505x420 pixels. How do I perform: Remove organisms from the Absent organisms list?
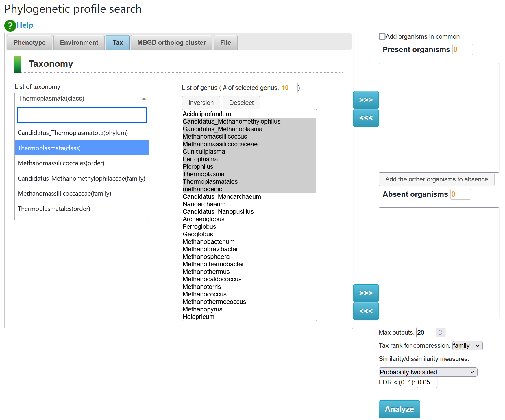[366, 311]
